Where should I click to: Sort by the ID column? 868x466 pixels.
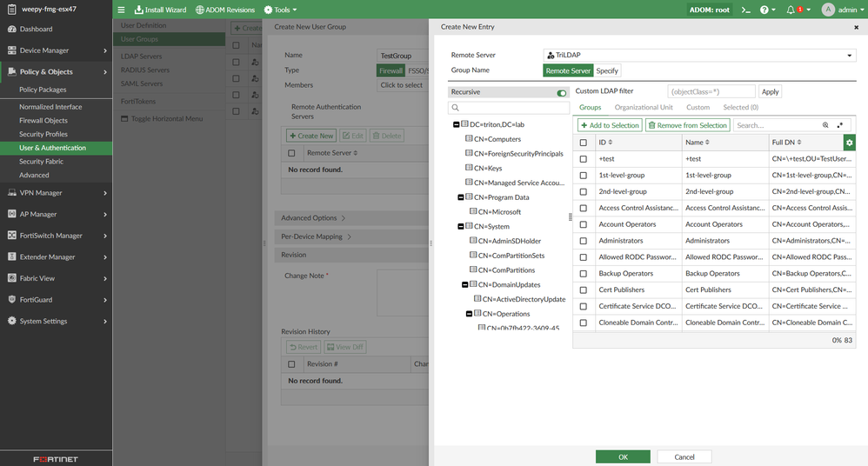coord(605,143)
